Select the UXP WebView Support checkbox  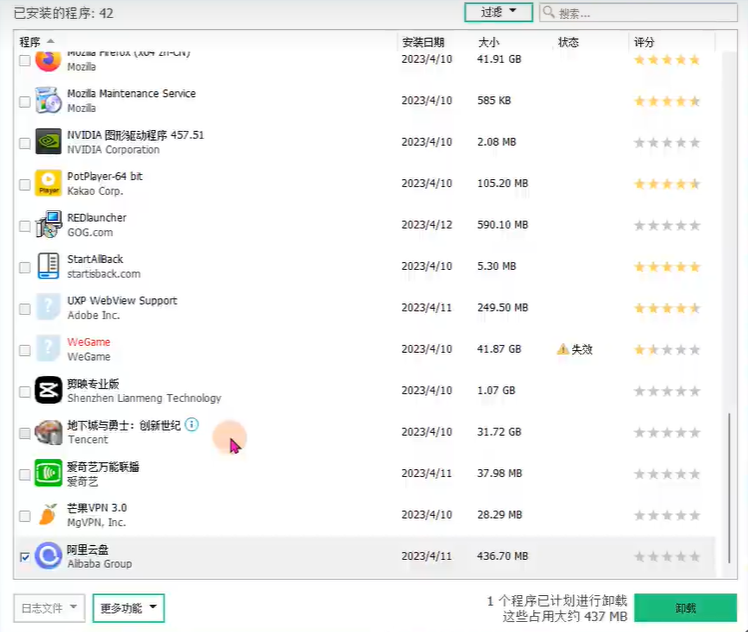pos(24,309)
